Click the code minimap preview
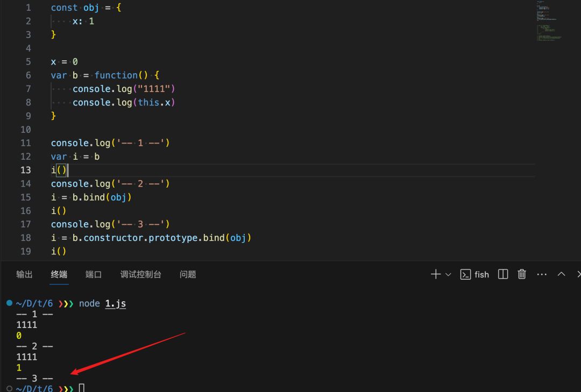The height and width of the screenshot is (392, 581). 549,22
